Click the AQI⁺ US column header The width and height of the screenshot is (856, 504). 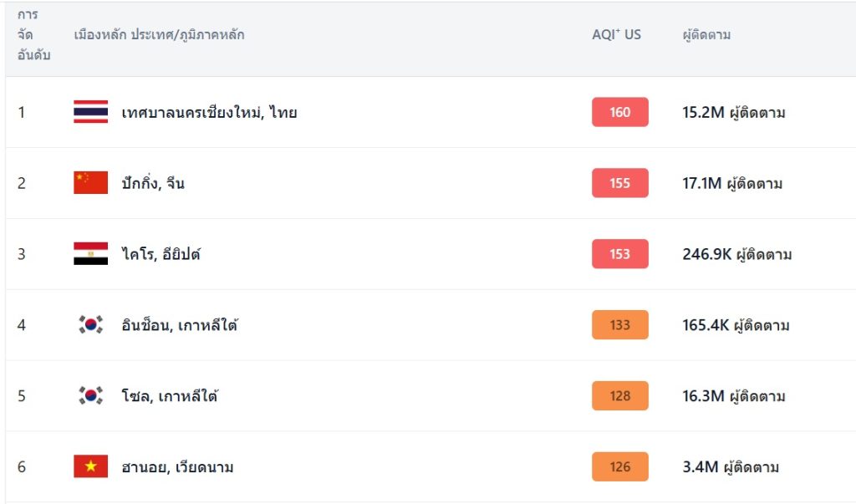pos(616,35)
